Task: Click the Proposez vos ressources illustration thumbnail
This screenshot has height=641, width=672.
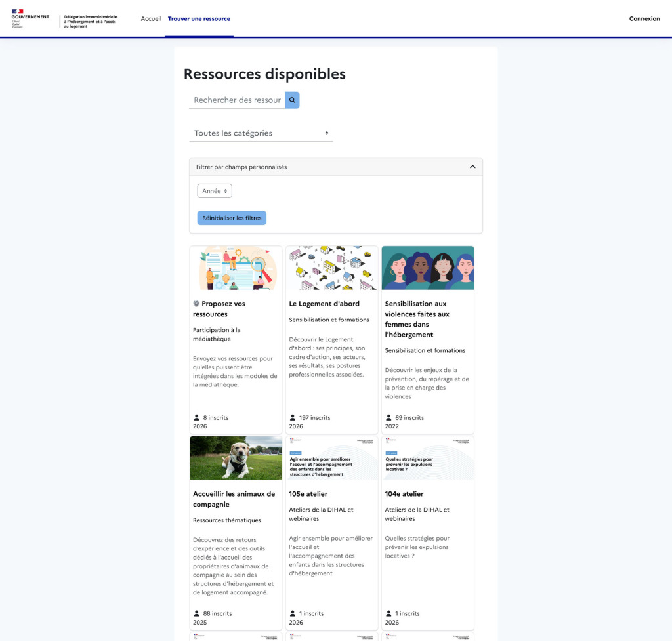Action: 236,268
